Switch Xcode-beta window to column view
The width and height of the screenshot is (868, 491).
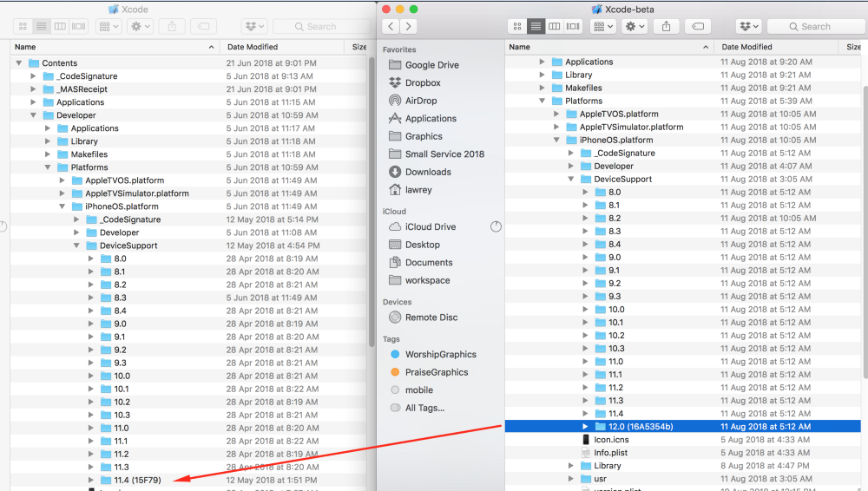(x=554, y=26)
